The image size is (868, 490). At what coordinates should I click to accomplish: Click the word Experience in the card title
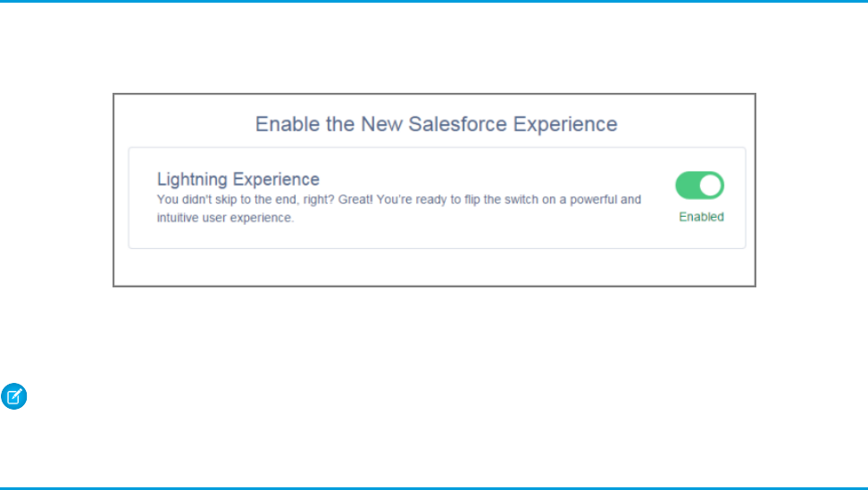coord(277,179)
